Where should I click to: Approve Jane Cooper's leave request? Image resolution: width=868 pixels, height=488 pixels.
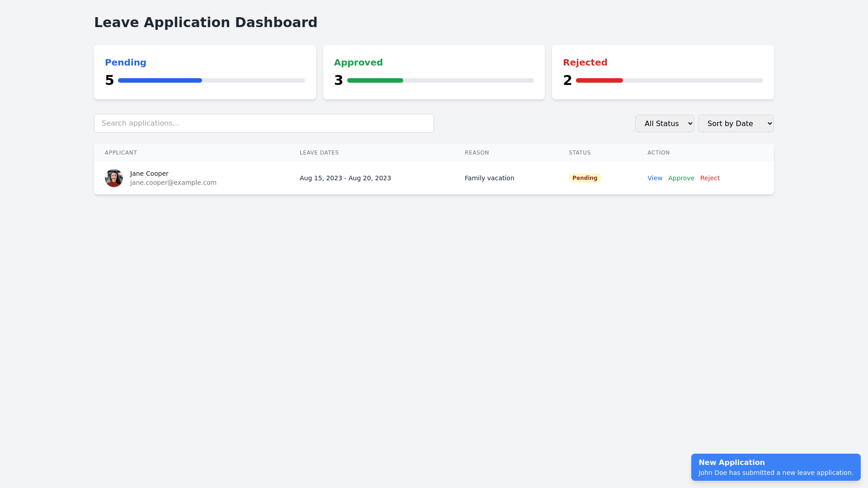click(681, 178)
